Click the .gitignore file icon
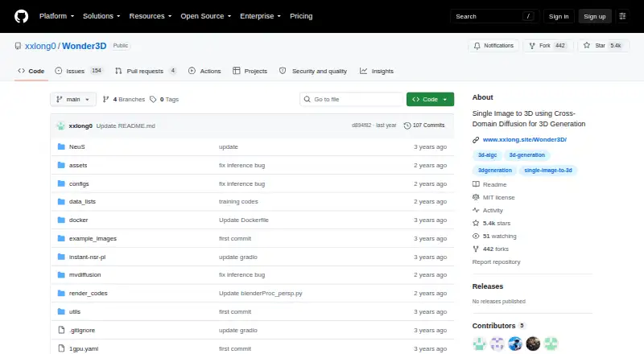This screenshot has width=644, height=354. pyautogui.click(x=61, y=330)
